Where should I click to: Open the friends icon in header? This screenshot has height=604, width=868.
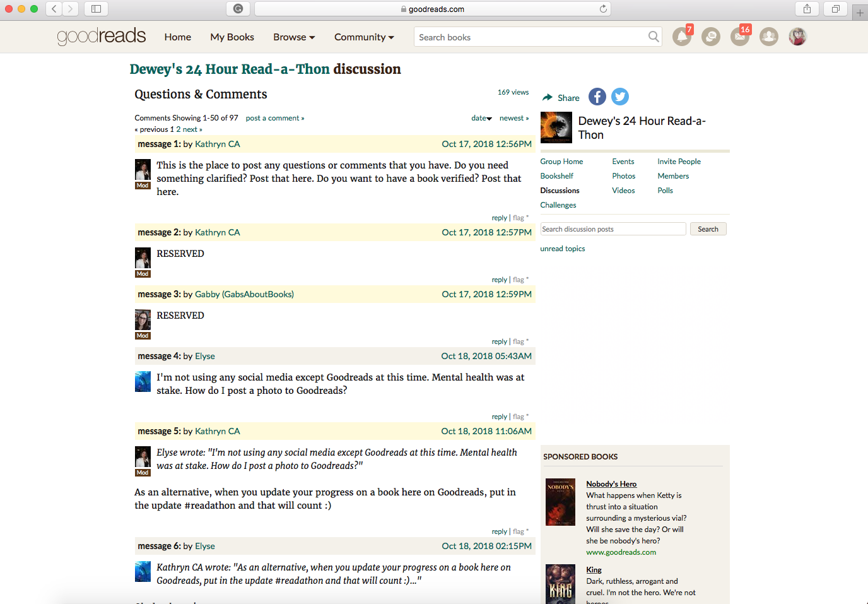coord(768,37)
